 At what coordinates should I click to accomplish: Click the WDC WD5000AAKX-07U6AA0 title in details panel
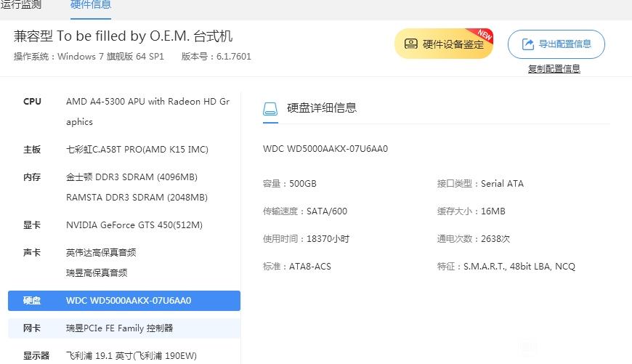point(325,149)
